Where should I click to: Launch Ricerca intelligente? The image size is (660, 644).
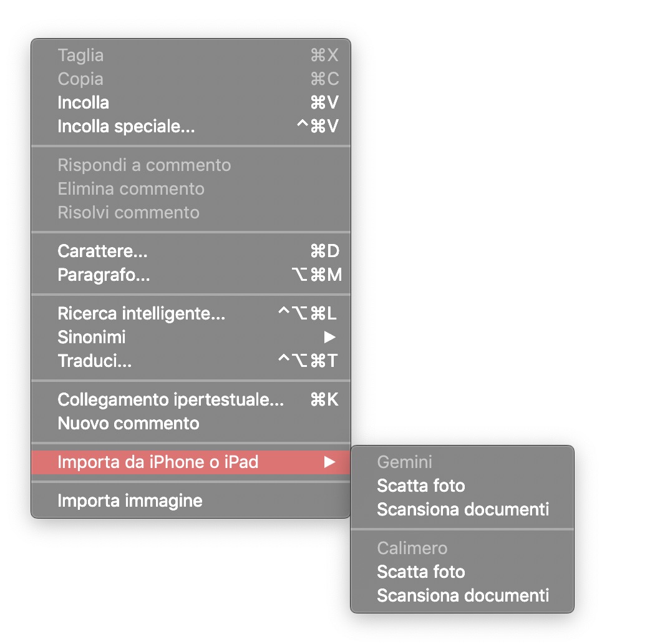tap(142, 314)
